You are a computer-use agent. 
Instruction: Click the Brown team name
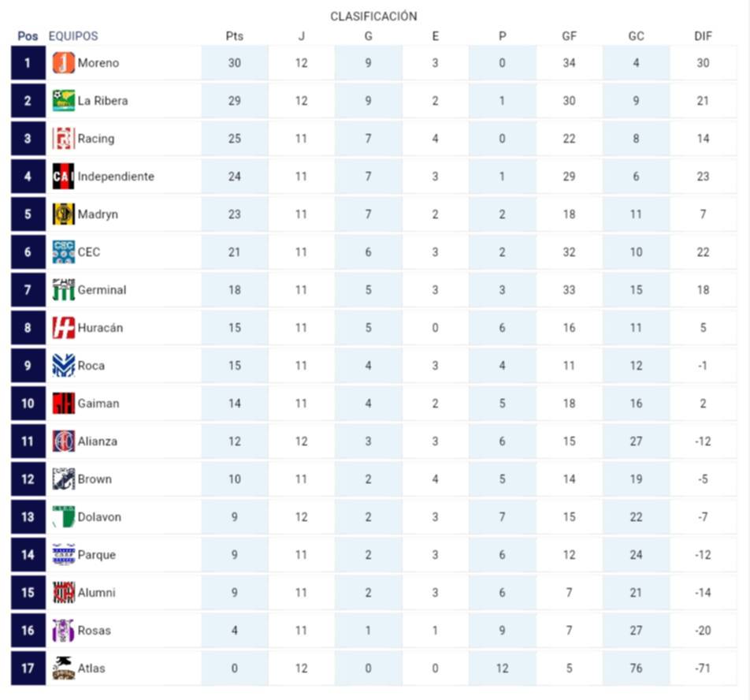(95, 479)
